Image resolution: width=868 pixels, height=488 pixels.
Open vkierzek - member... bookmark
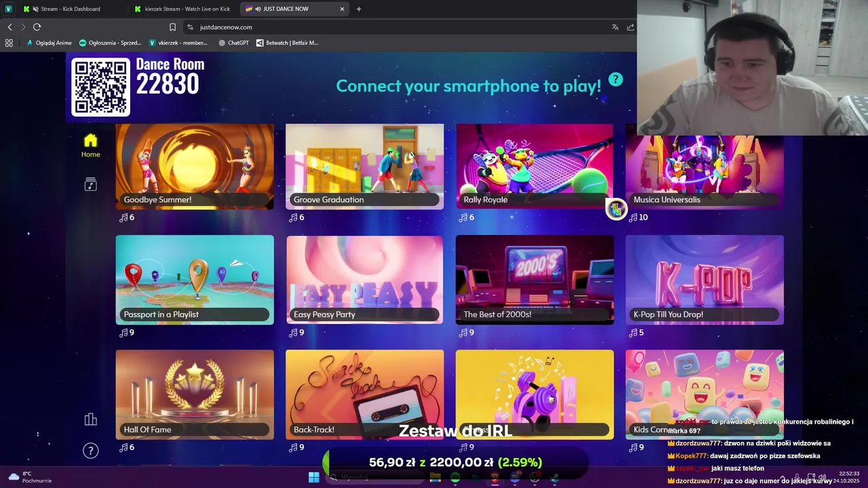(x=178, y=43)
